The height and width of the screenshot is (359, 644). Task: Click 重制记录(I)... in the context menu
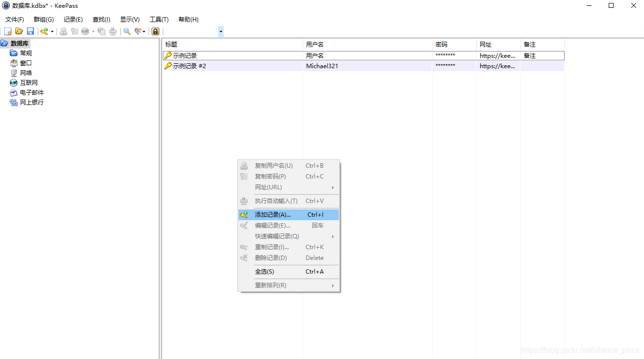point(288,247)
